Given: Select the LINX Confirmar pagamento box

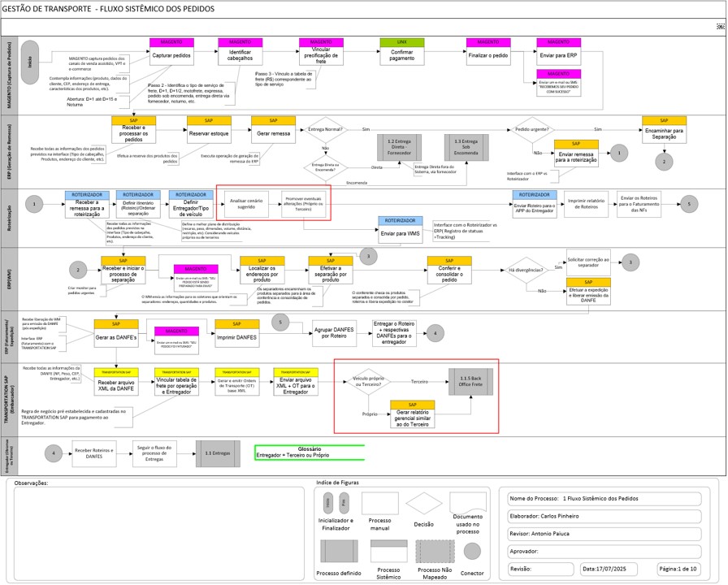Looking at the screenshot, I should click(401, 51).
